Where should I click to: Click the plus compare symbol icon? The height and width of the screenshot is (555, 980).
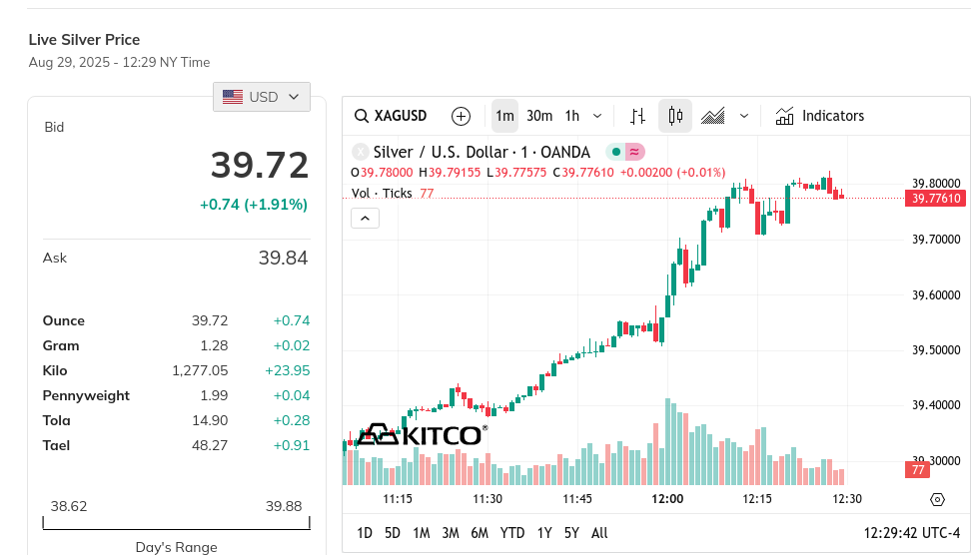point(461,116)
